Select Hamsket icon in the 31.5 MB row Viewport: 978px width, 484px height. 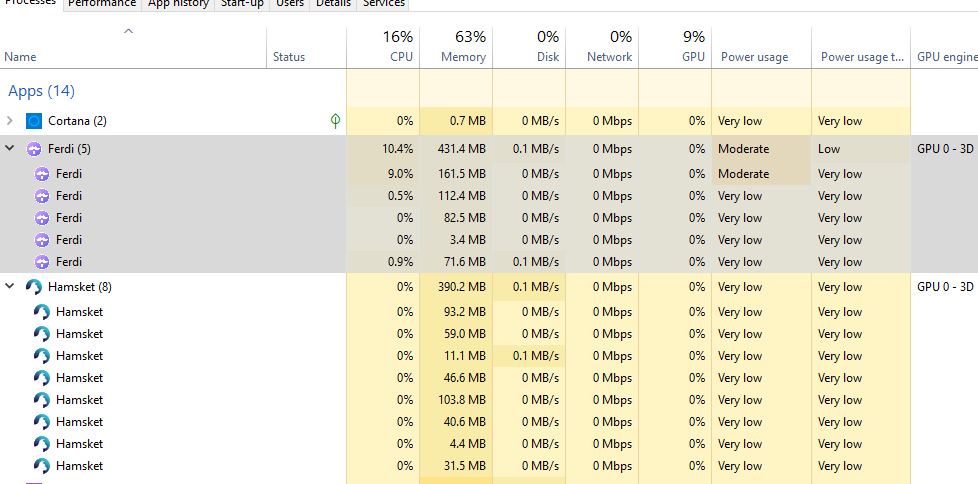[42, 466]
